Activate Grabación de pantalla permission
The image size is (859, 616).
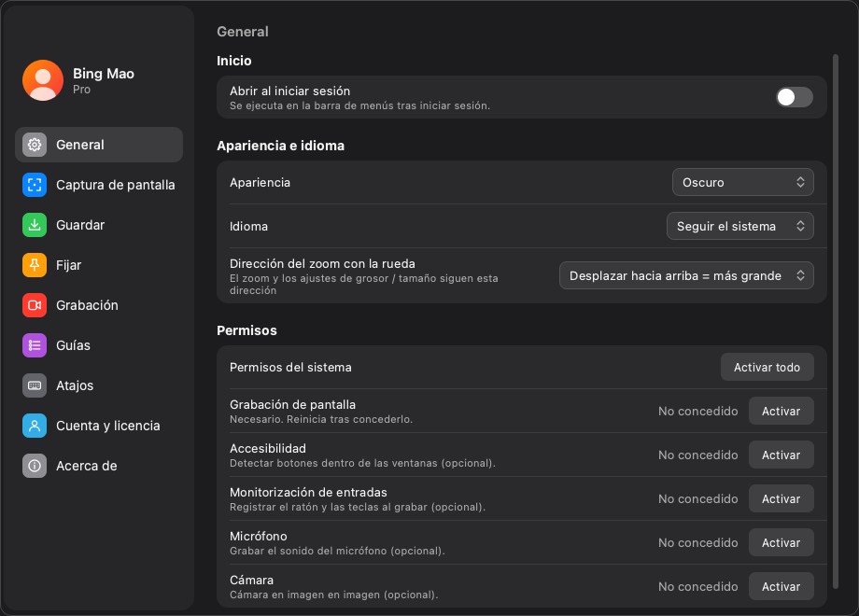[x=782, y=412]
